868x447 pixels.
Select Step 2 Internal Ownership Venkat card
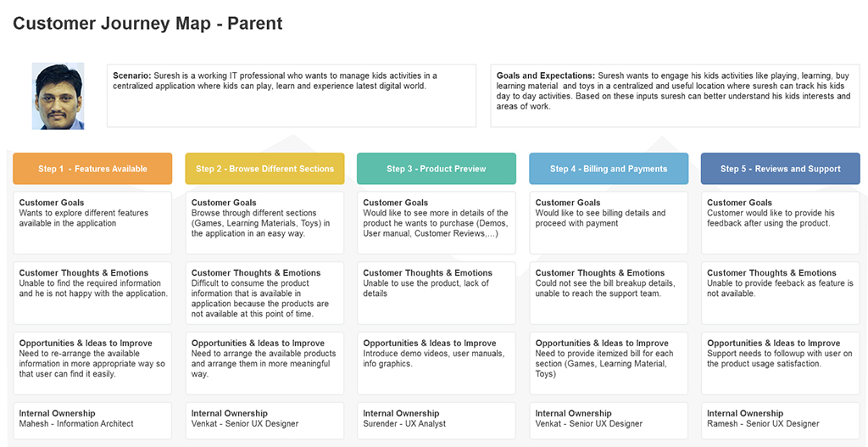pos(264,419)
